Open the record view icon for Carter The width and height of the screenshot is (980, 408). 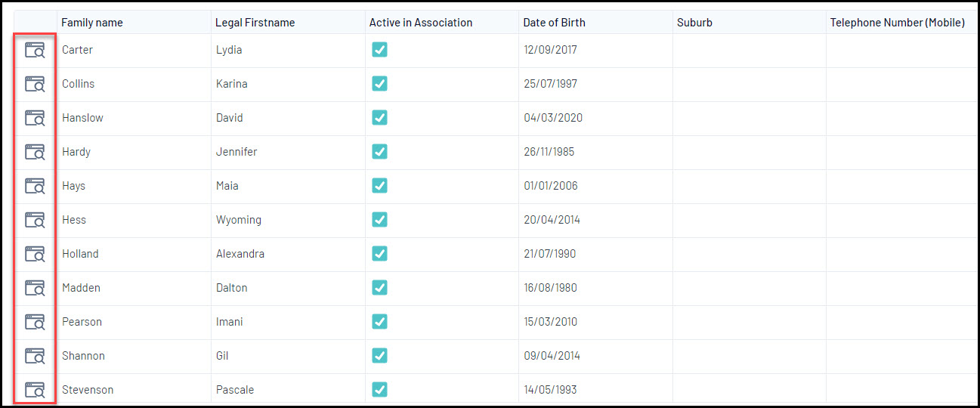pyautogui.click(x=35, y=51)
